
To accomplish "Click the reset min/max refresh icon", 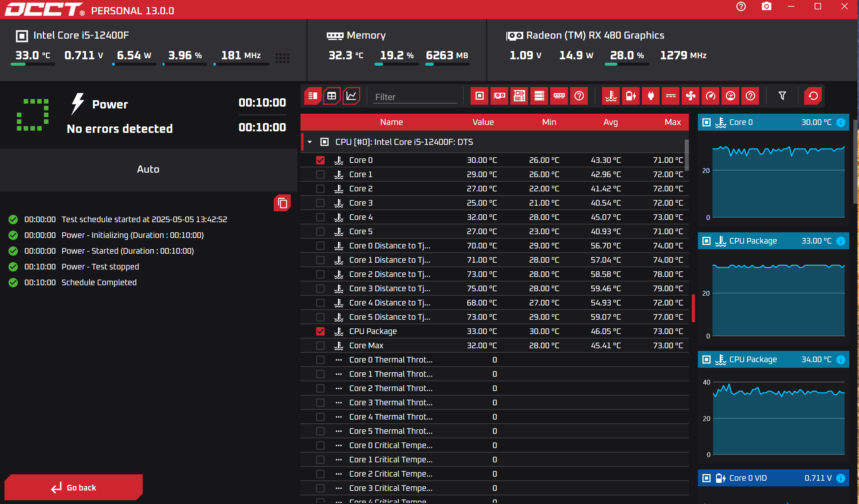I will pos(813,96).
